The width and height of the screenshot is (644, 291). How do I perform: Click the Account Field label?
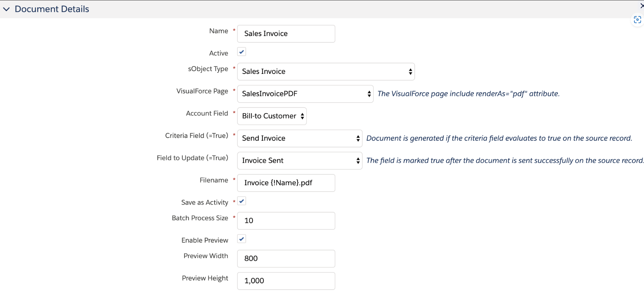coord(207,113)
